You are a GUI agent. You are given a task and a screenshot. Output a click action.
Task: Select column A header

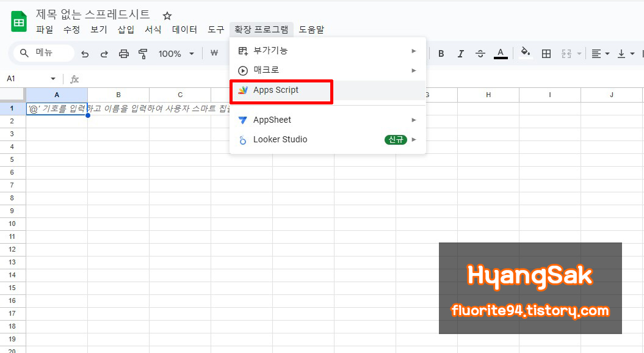click(57, 95)
